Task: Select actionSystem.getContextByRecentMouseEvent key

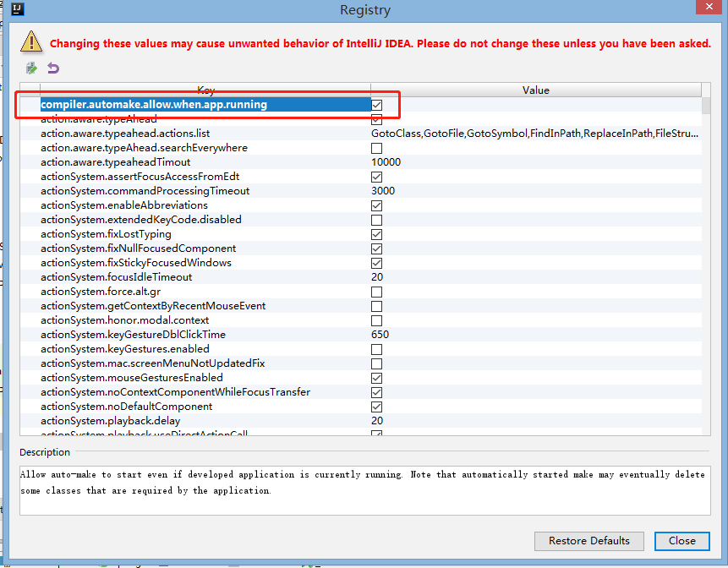Action: 153,306
